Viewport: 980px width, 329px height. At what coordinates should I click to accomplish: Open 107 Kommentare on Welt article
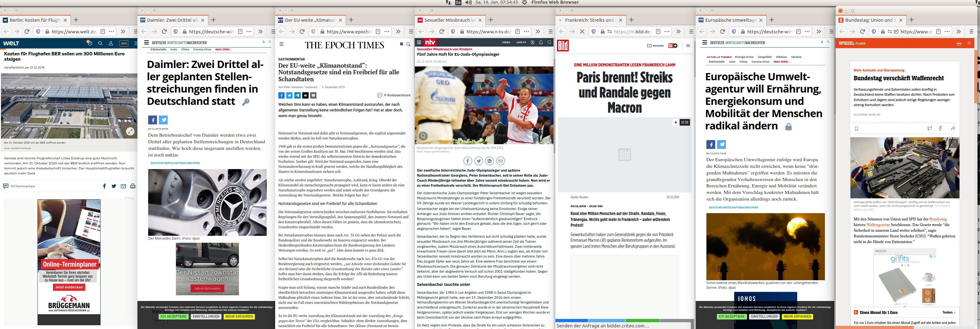19,186
